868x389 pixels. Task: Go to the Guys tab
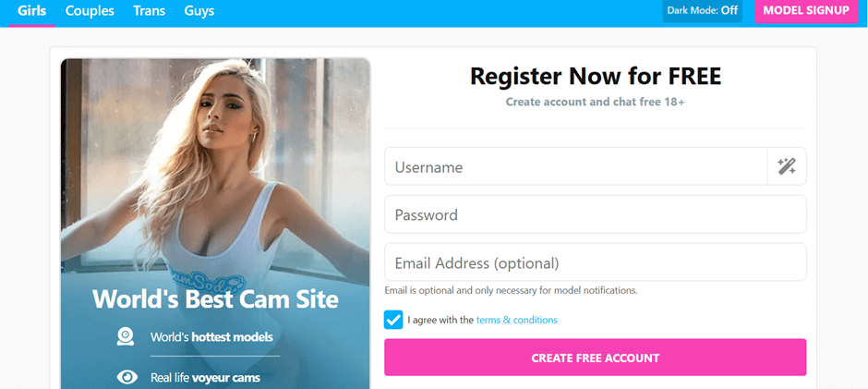click(199, 10)
